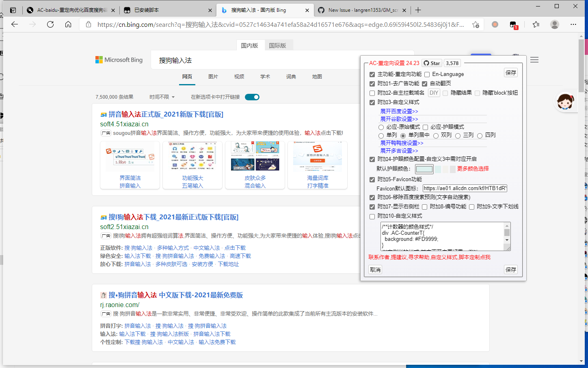Toggle 主功能-重定向功能 checkbox
Viewport: 588px width, 368px height.
[x=372, y=74]
